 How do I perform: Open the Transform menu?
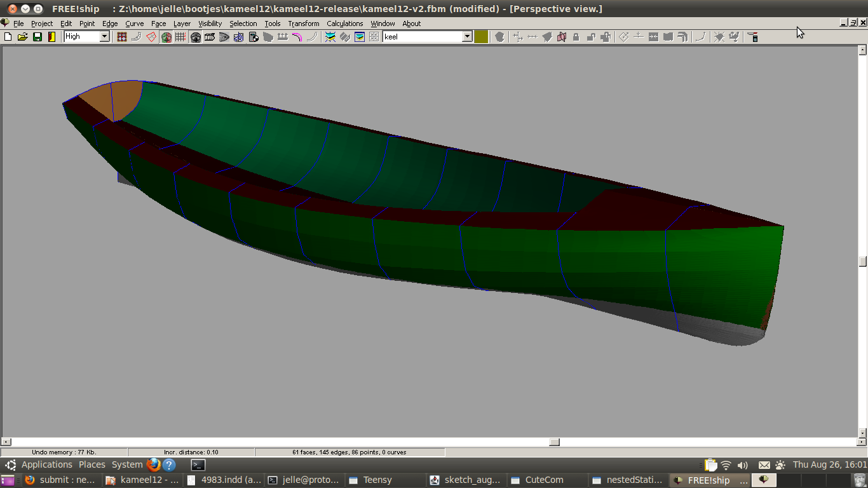(x=304, y=24)
